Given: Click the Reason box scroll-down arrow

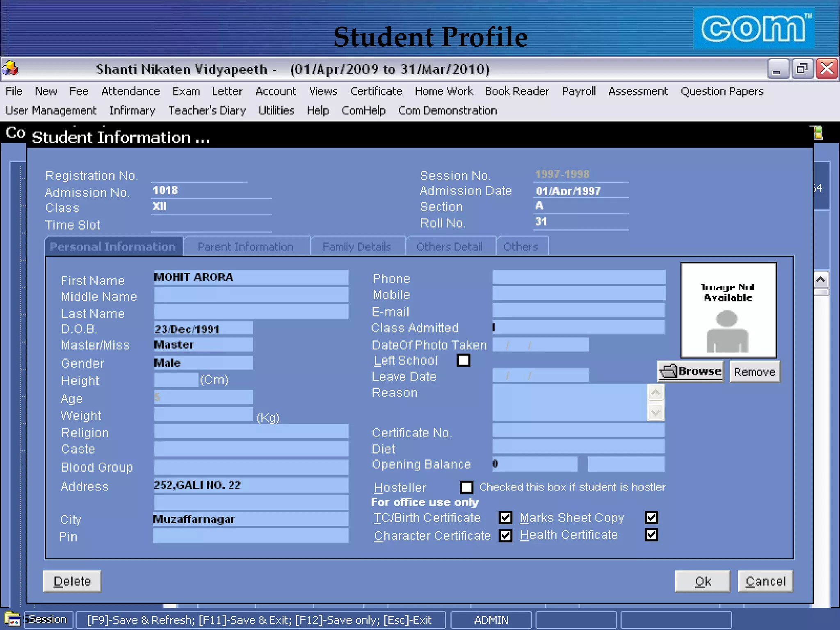Looking at the screenshot, I should (655, 412).
